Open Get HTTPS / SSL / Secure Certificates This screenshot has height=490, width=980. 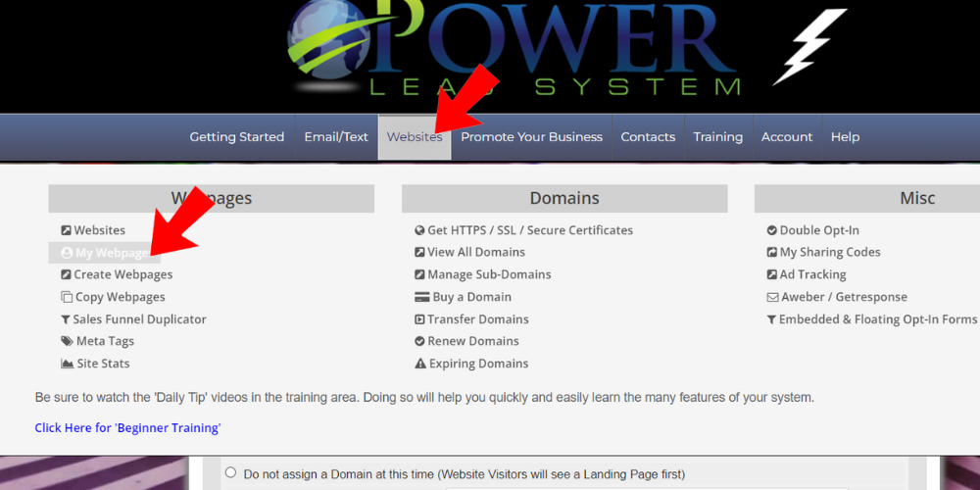tap(530, 230)
